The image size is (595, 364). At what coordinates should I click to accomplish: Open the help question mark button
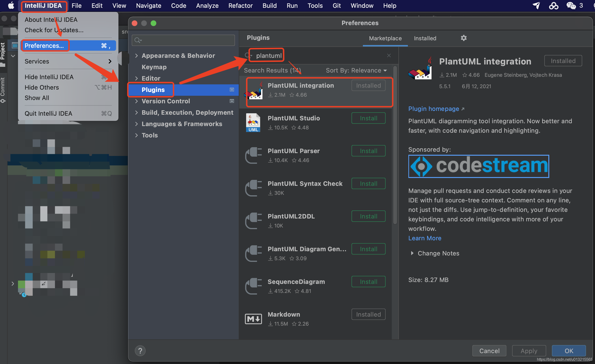[x=140, y=350]
